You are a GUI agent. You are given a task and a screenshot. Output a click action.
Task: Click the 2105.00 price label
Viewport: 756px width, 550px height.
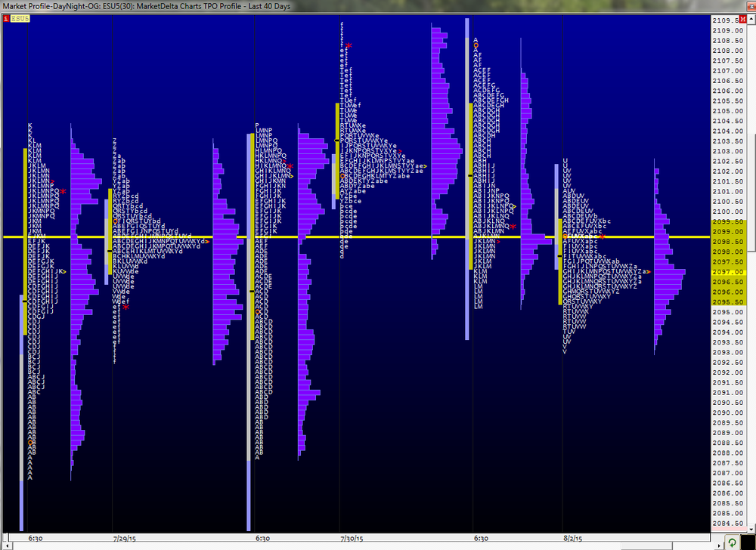point(728,111)
